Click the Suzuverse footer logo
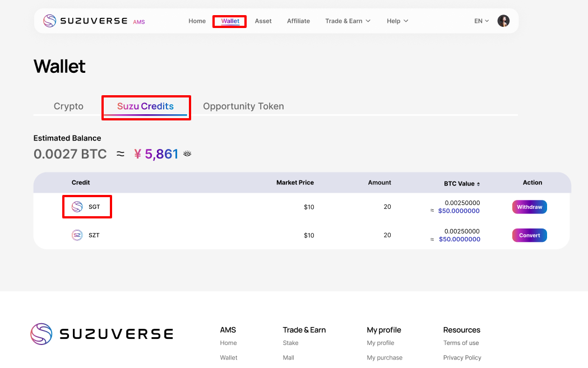This screenshot has width=588, height=368. [101, 334]
